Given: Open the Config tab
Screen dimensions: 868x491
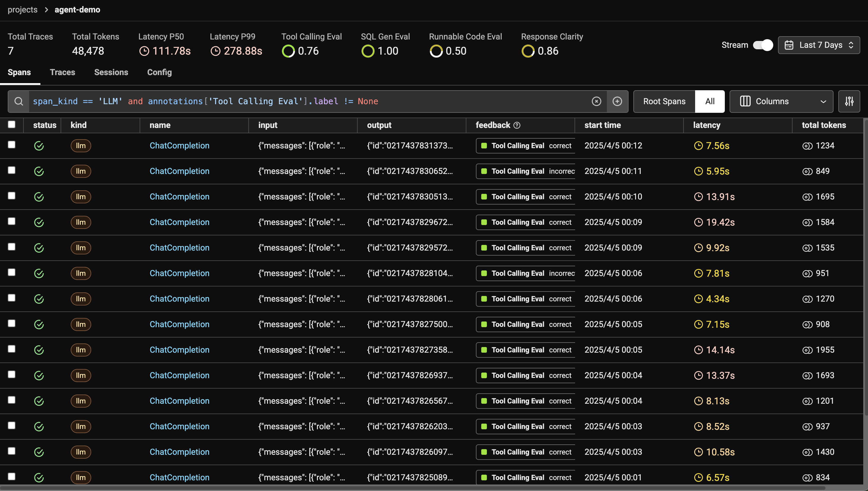Looking at the screenshot, I should click(159, 72).
